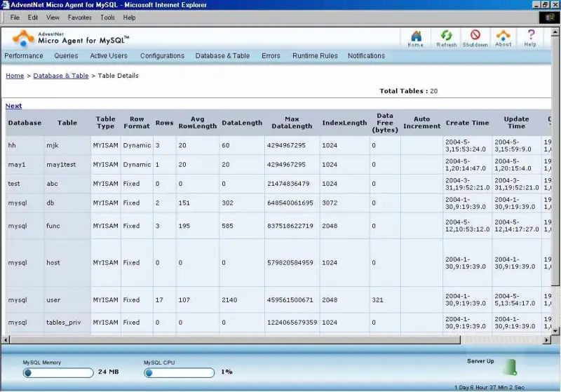Open the Edit menu

(x=32, y=18)
